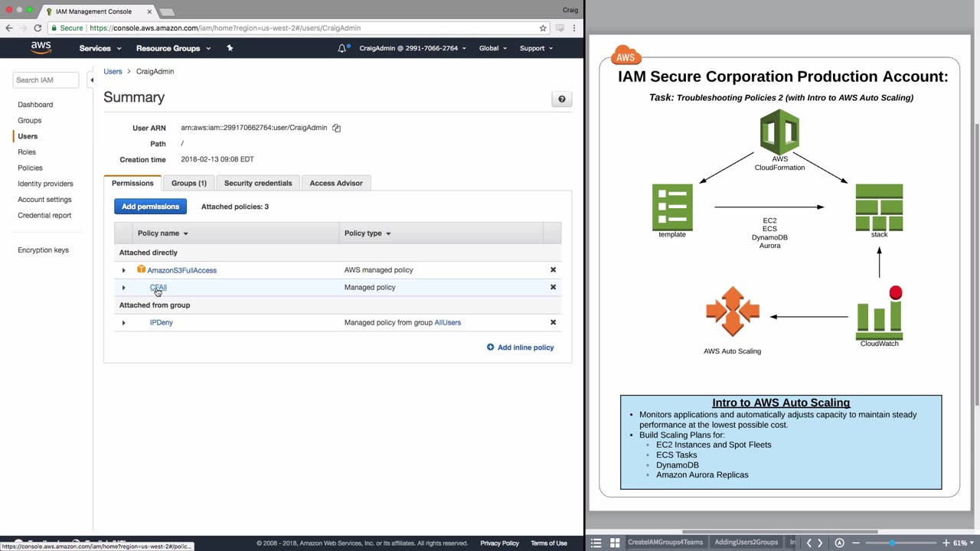
Task: Click the AmazonS3FullAccess orange box icon
Action: tap(141, 270)
